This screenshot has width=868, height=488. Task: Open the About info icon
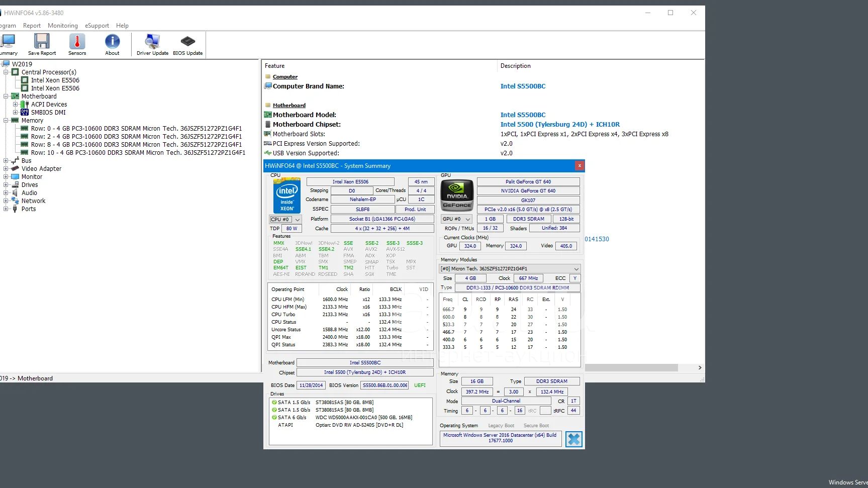coord(112,44)
